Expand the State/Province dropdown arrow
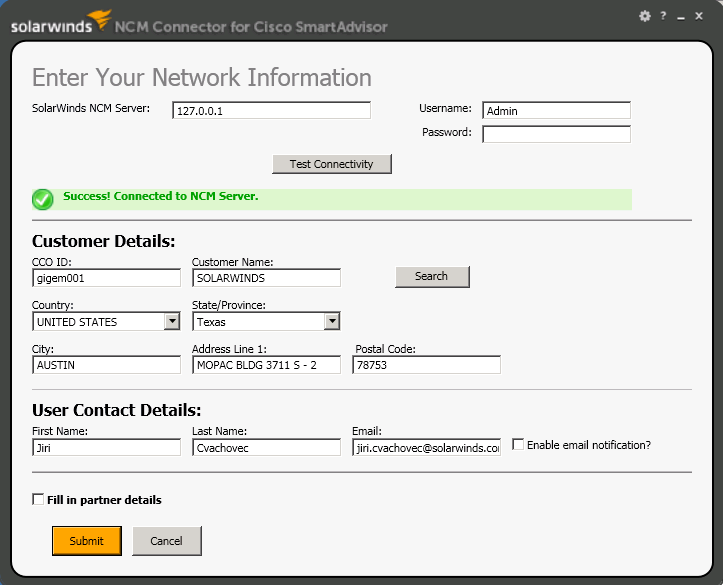Image resolution: width=723 pixels, height=585 pixels. 332,321
